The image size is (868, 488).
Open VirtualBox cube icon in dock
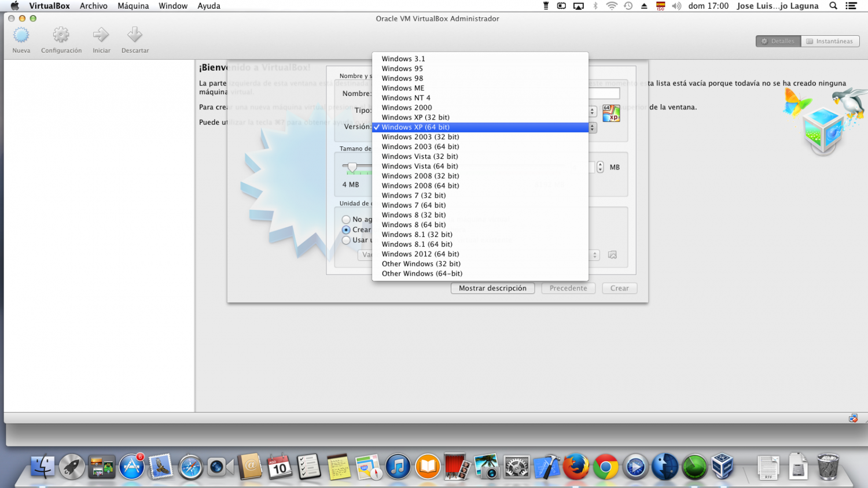(x=722, y=466)
